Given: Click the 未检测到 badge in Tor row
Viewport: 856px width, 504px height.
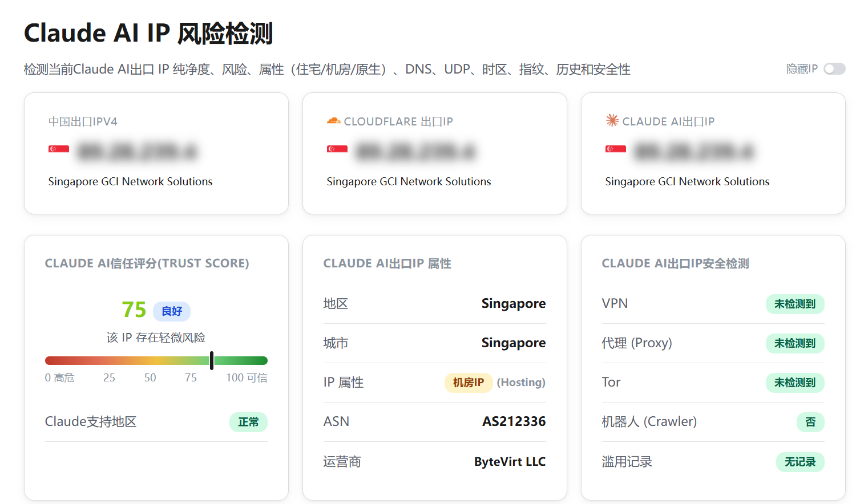Looking at the screenshot, I should [x=795, y=383].
